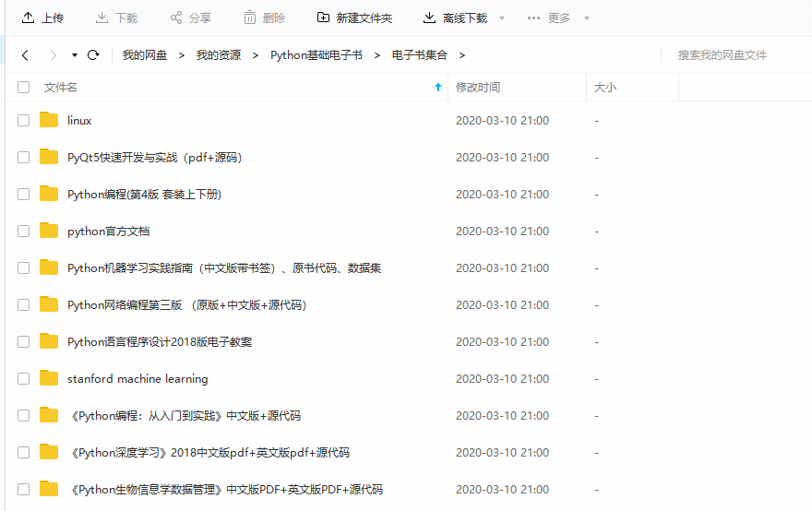Viewport: 812px width, 511px height.
Task: Open the offline download (离线下载) dropdown arrow
Action: (502, 18)
